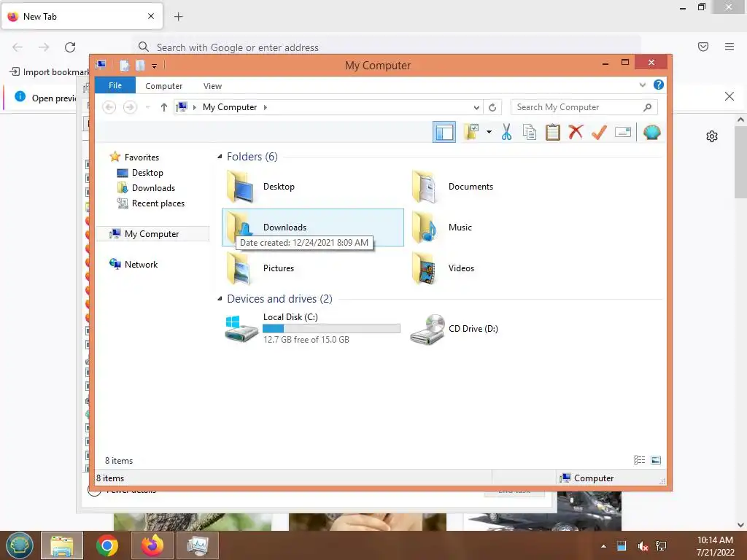747x560 pixels.
Task: Open the Firefox hamburger menu
Action: click(x=729, y=47)
